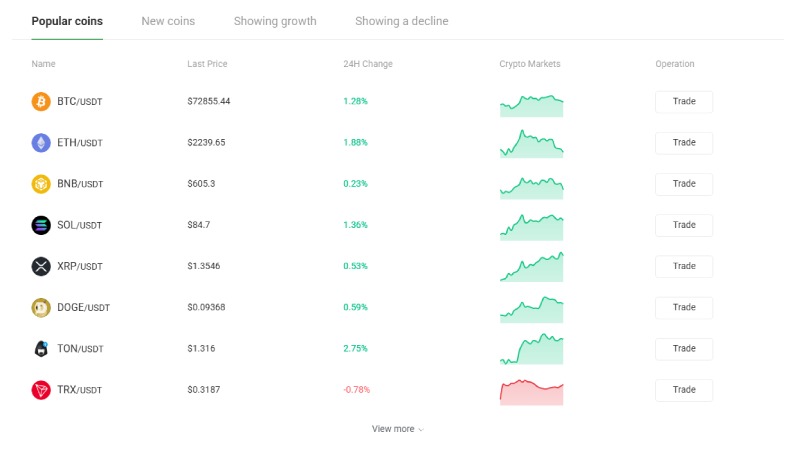Click the Dogecoin icon
This screenshot has width=800, height=450.
coord(41,308)
